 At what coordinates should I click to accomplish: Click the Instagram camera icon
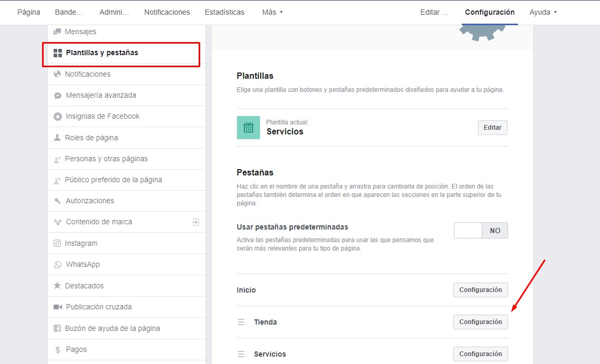pos(57,243)
